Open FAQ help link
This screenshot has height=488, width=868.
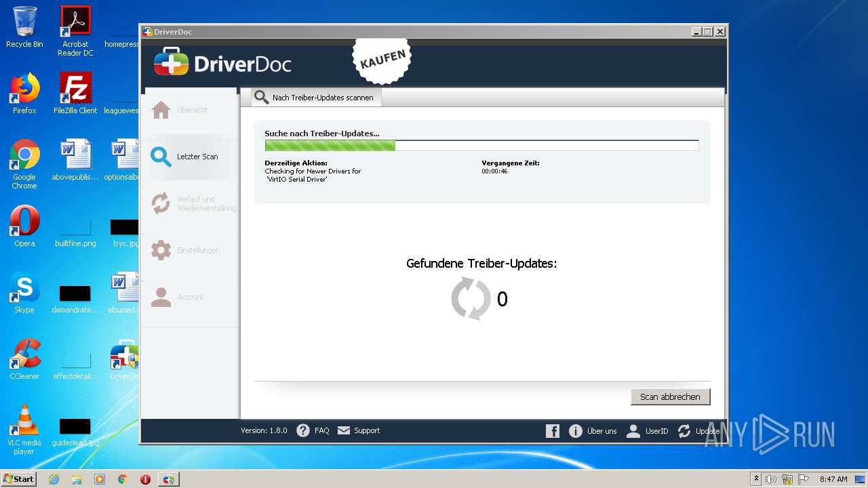point(313,430)
